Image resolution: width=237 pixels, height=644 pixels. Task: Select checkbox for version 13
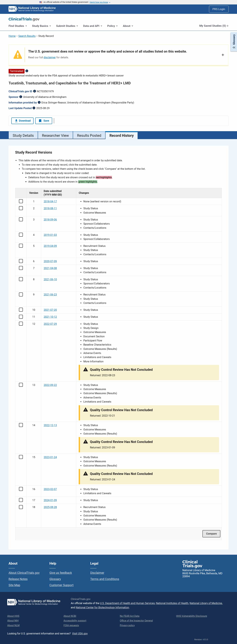(21, 385)
